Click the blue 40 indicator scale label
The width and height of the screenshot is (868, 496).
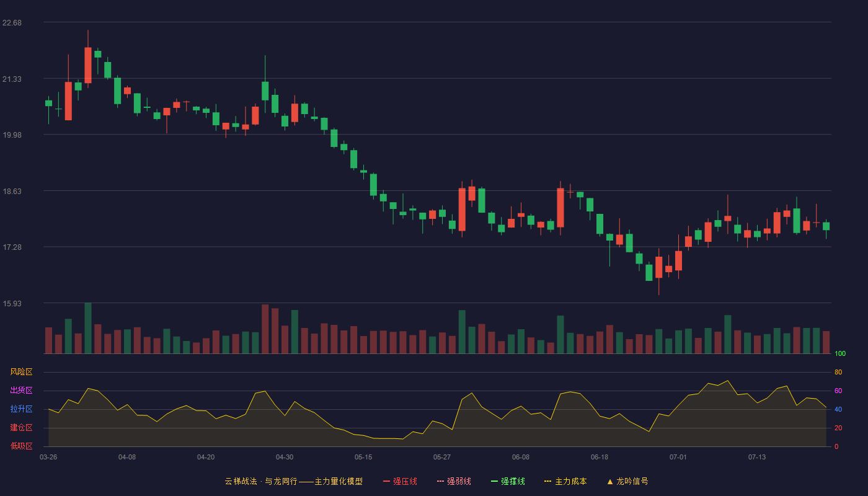838,410
